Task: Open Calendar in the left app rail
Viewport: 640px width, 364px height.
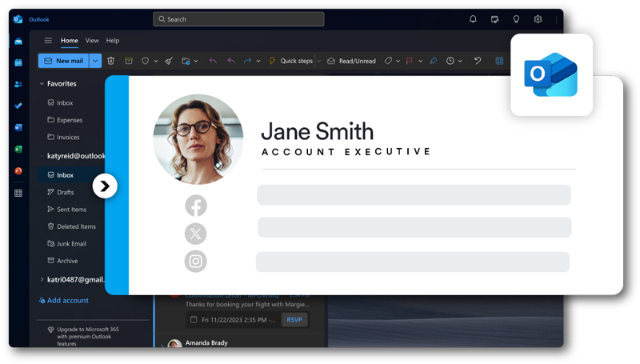Action: [x=18, y=62]
